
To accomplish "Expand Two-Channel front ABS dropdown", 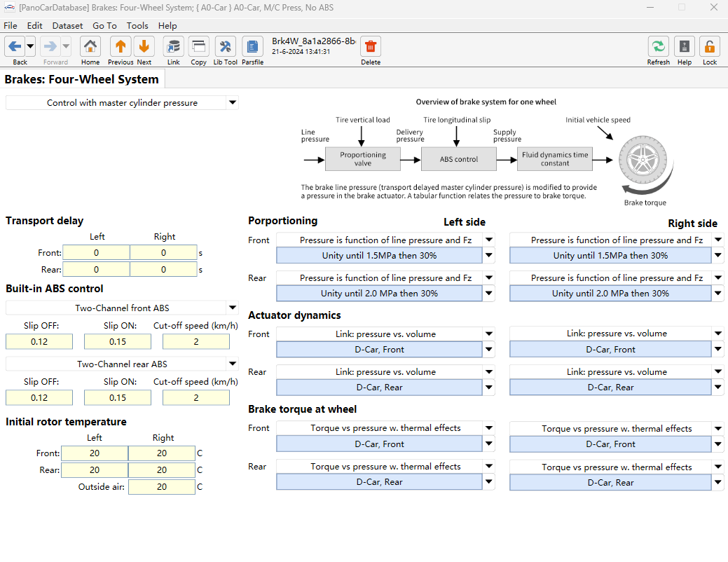I will [x=233, y=308].
